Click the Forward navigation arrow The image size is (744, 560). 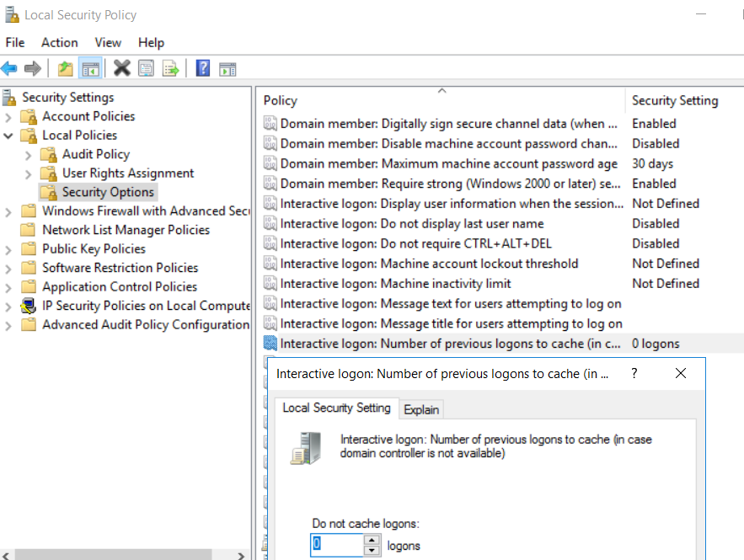[x=31, y=67]
